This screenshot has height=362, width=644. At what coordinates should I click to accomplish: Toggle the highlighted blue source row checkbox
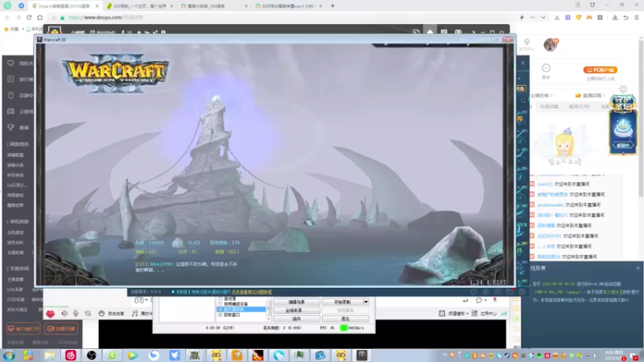click(221, 309)
